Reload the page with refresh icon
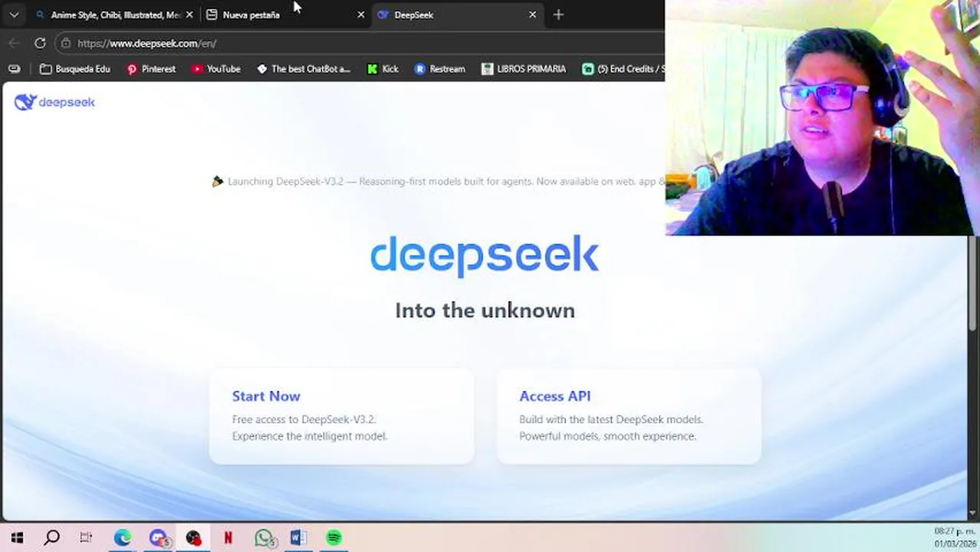Image resolution: width=980 pixels, height=552 pixels. 40,43
